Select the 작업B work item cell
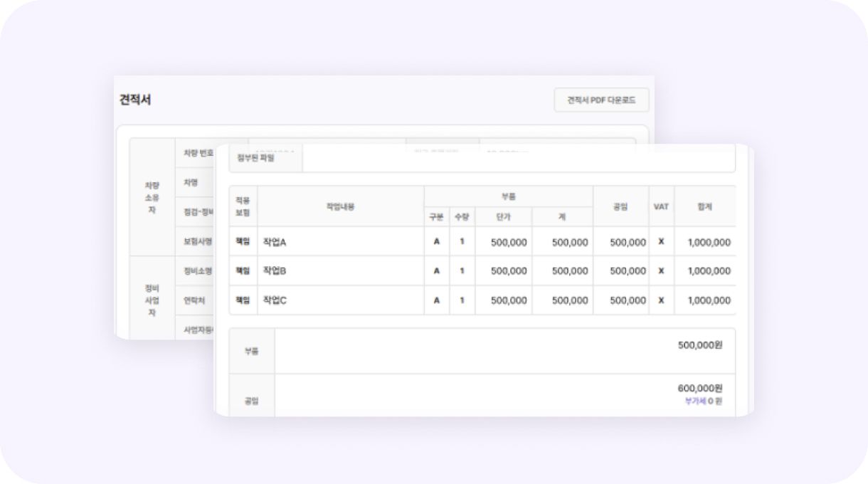 coord(275,271)
